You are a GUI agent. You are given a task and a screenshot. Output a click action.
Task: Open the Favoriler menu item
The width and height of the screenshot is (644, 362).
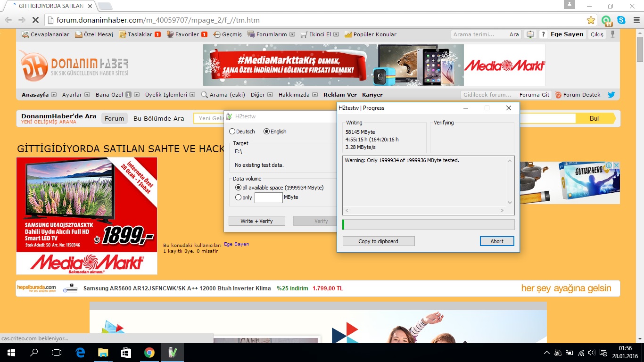187,34
